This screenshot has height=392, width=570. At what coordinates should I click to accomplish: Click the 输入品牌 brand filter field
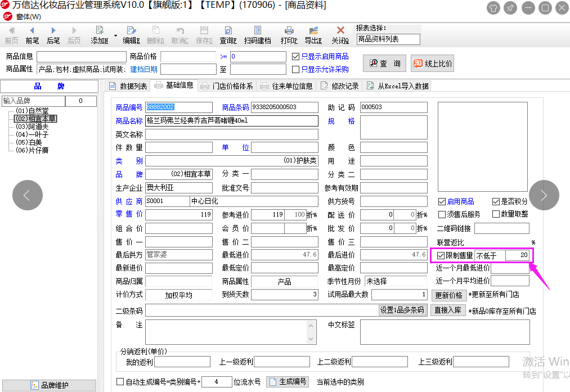click(x=33, y=101)
